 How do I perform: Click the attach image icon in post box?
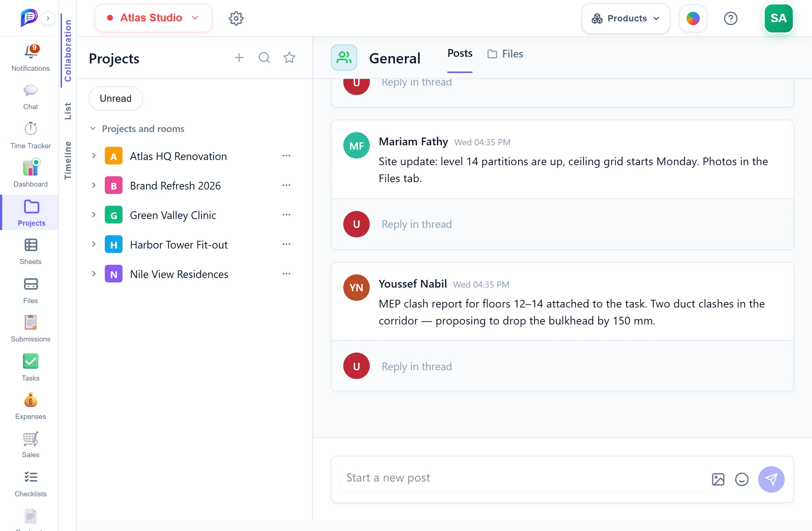[x=718, y=479]
